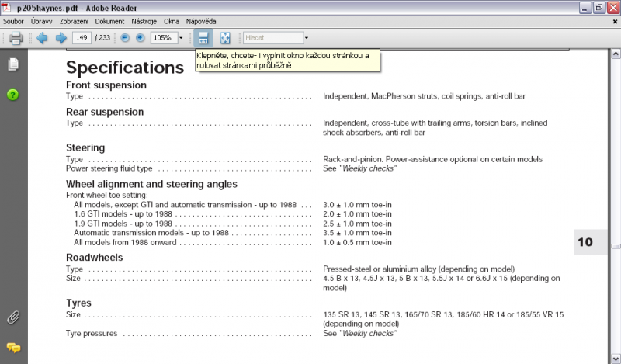Open the Soubor menu
Screen dimensions: 621x364
(13, 21)
